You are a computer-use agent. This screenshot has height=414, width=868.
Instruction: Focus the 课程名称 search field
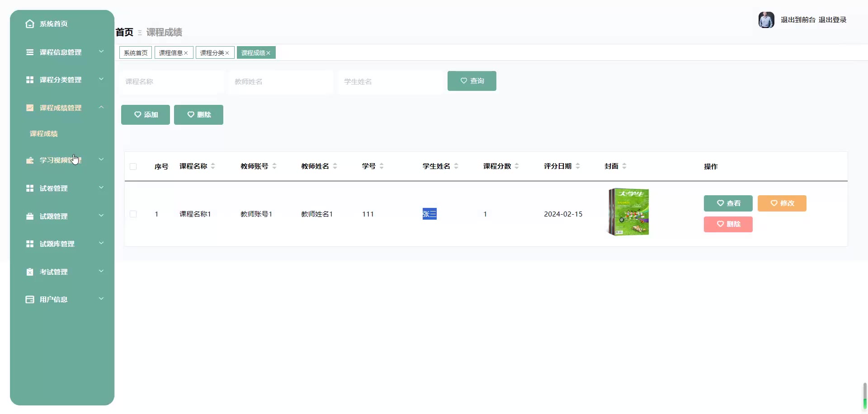[x=172, y=82]
